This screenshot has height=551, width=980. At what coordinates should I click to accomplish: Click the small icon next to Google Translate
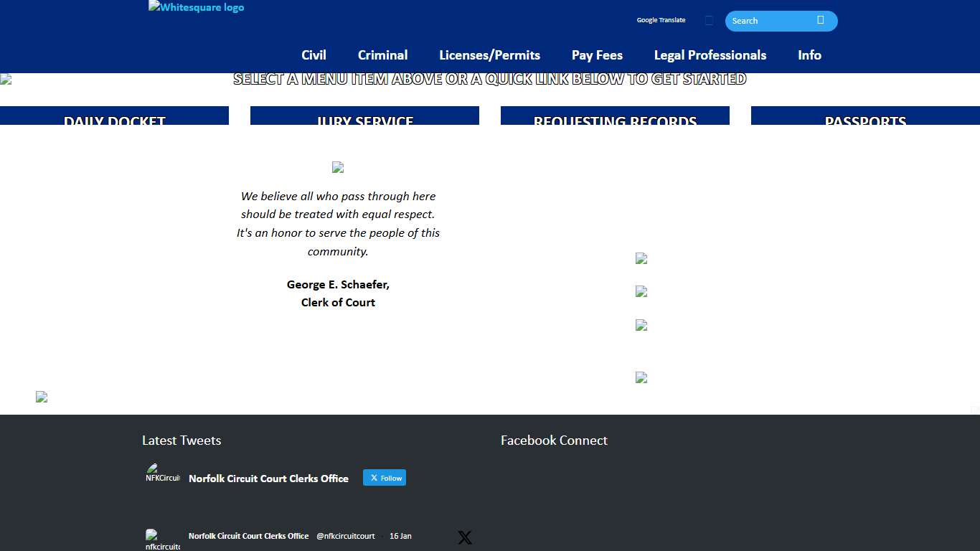pyautogui.click(x=709, y=21)
